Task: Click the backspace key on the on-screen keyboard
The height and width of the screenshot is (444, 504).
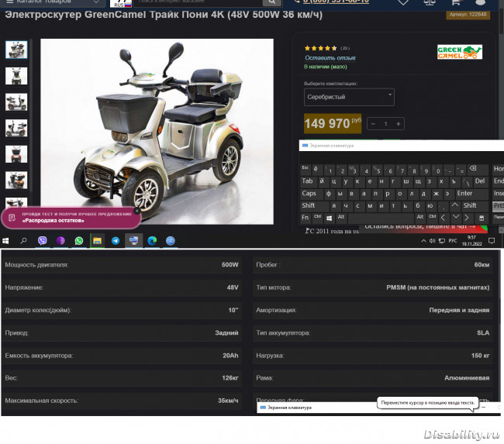Action: (x=476, y=169)
